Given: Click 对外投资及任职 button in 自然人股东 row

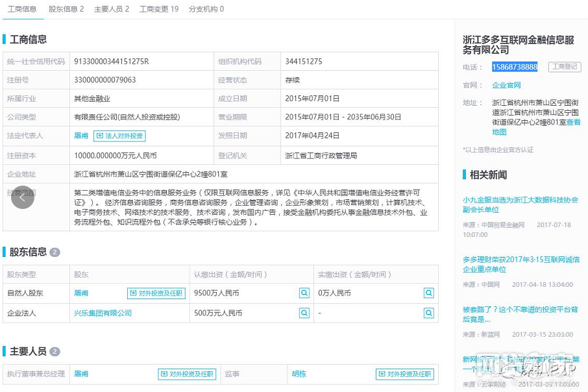Looking at the screenshot, I should 156,293.
